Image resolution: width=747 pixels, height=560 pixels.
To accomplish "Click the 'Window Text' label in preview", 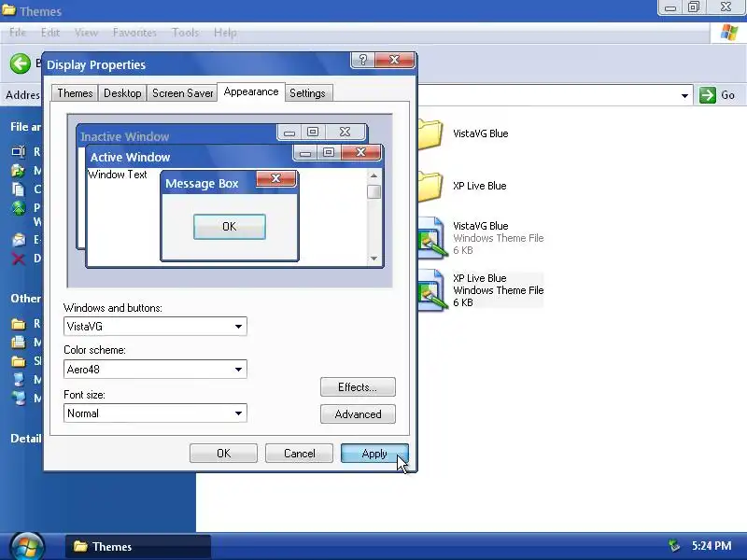I will click(118, 175).
